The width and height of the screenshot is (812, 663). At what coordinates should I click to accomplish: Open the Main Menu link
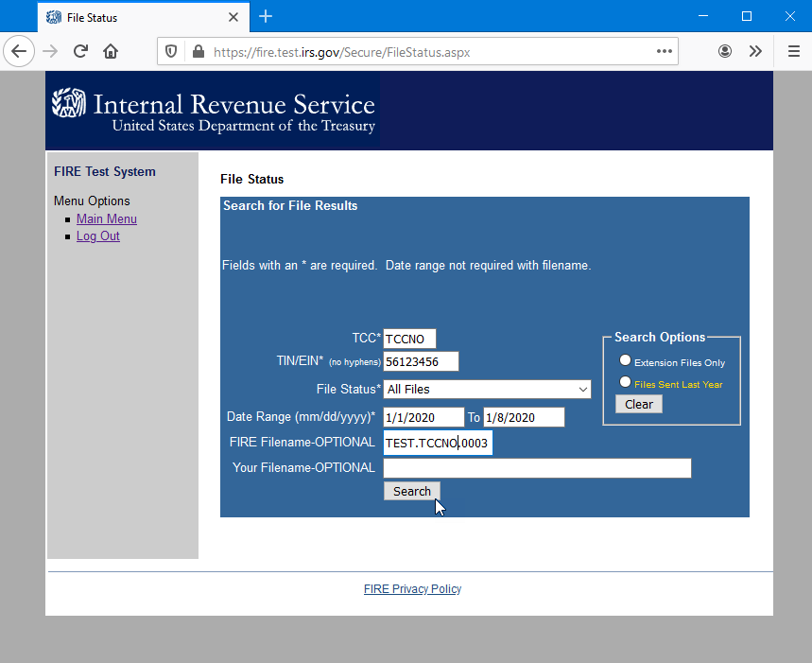click(x=107, y=219)
